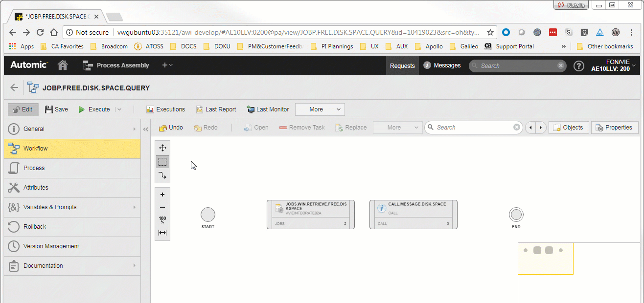The image size is (644, 303).
Task: Reset zoom via the 100% indicator
Action: tap(162, 220)
